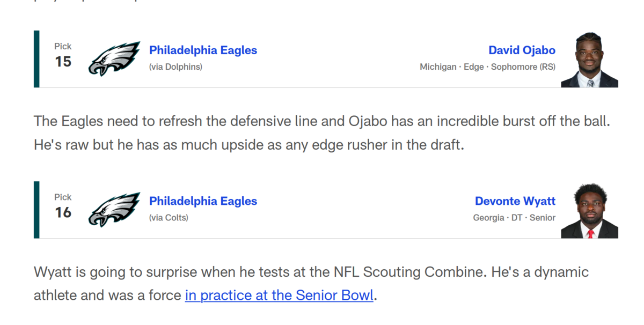Click the '(via Colts)' note
This screenshot has height=325, width=644.
pos(169,218)
